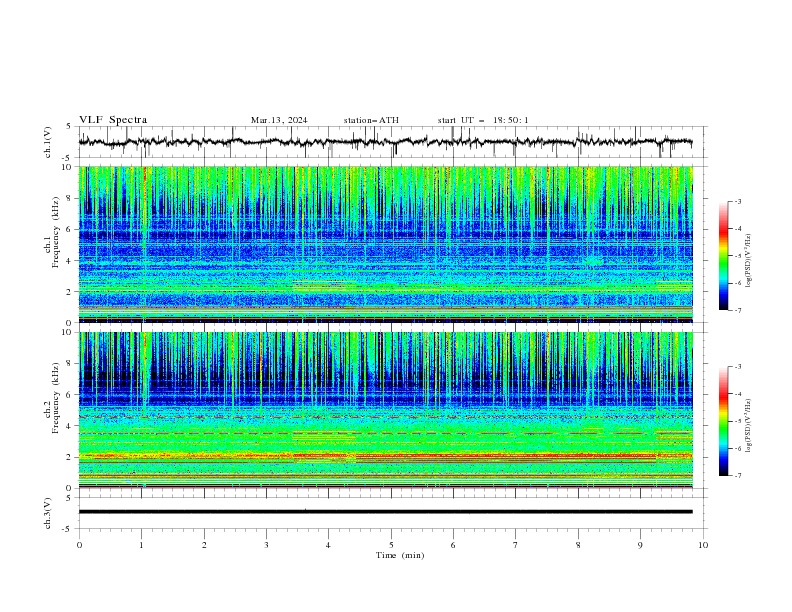Select the ch.1 "Frequency (kHz)" axis label
Screen dimensions: 792x612
point(56,230)
